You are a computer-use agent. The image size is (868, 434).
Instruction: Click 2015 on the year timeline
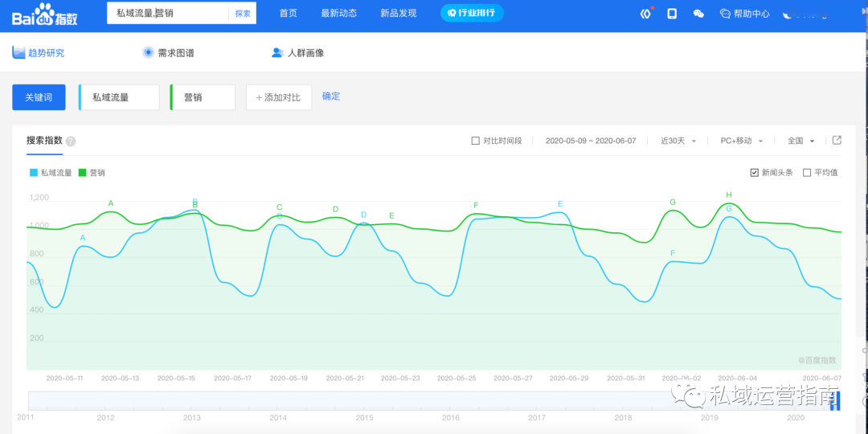tap(364, 417)
